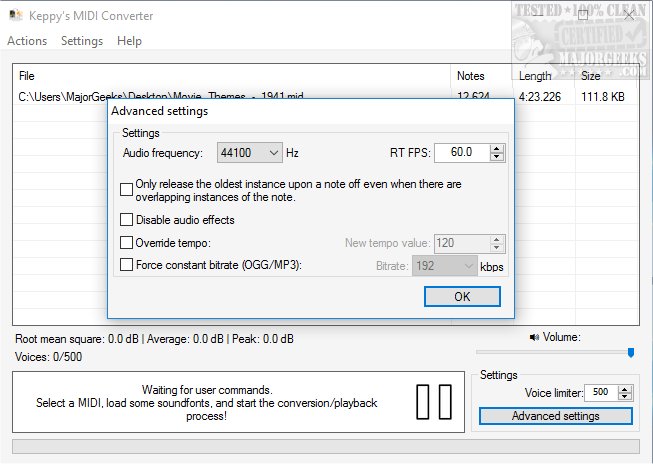Decrease Voice limiter with down arrow
This screenshot has width=653, height=464.
[625, 397]
